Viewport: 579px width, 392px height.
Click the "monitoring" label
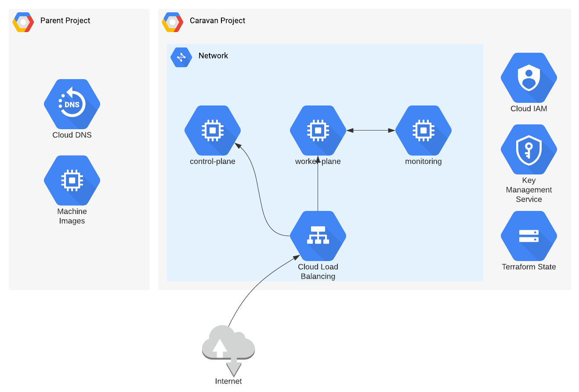(423, 161)
